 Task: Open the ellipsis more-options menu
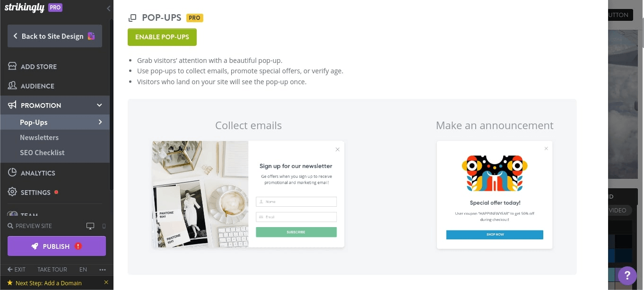coord(103,269)
